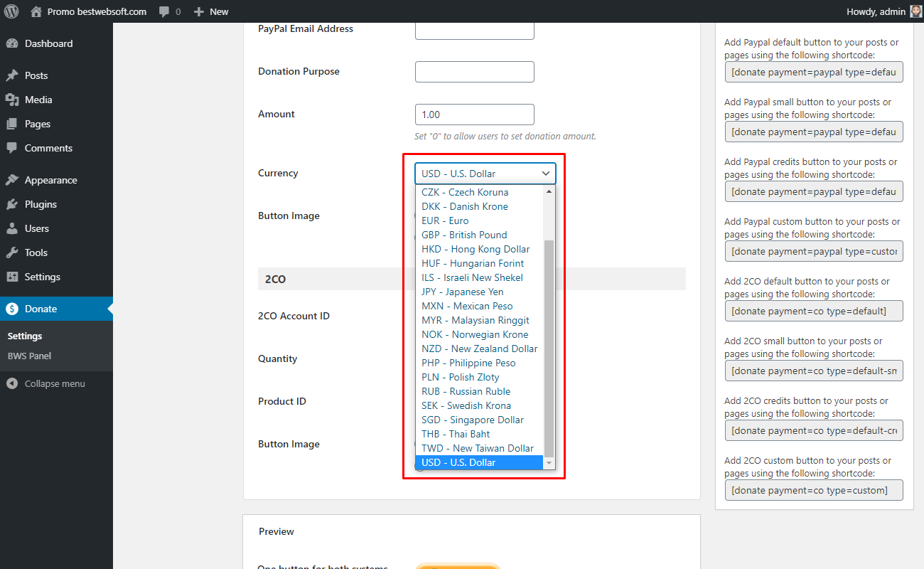924x569 pixels.
Task: Click the plus New content icon
Action: pyautogui.click(x=199, y=12)
